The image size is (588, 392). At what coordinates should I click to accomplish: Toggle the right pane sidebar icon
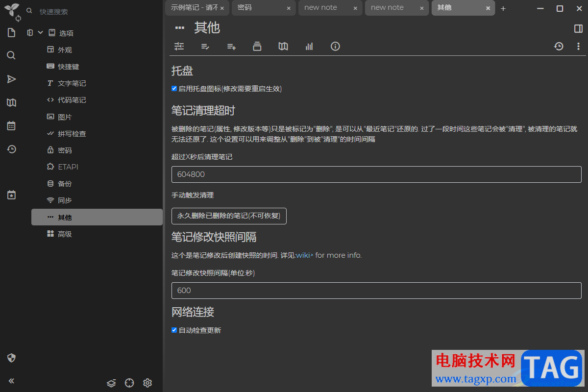click(578, 28)
